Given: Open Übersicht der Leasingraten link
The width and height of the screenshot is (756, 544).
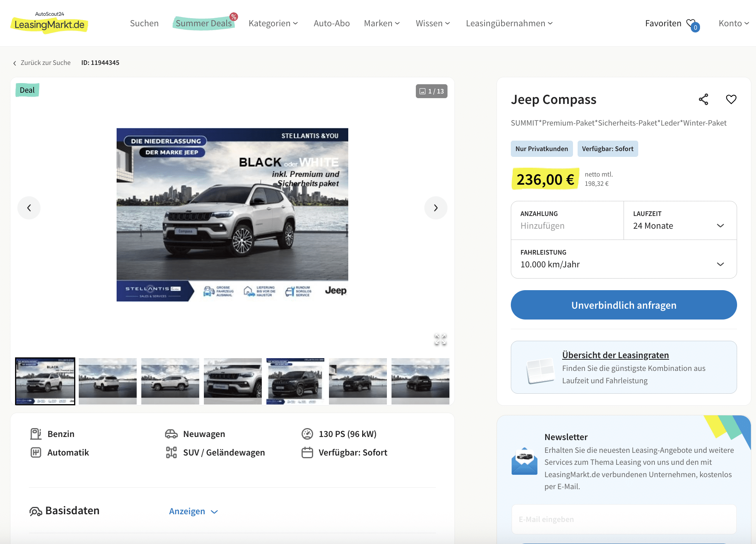Looking at the screenshot, I should point(615,355).
